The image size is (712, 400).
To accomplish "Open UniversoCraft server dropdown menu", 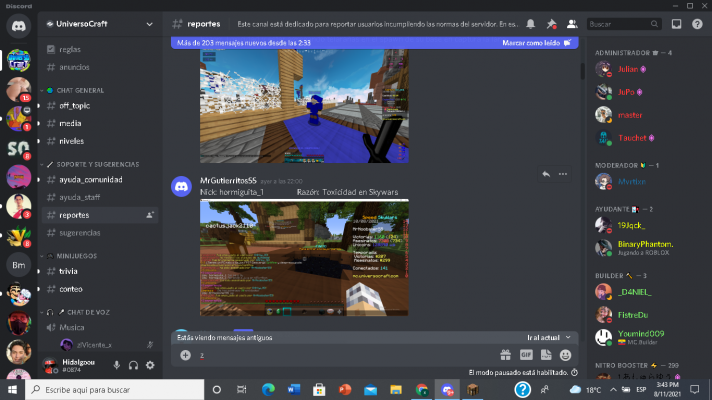I will point(150,23).
